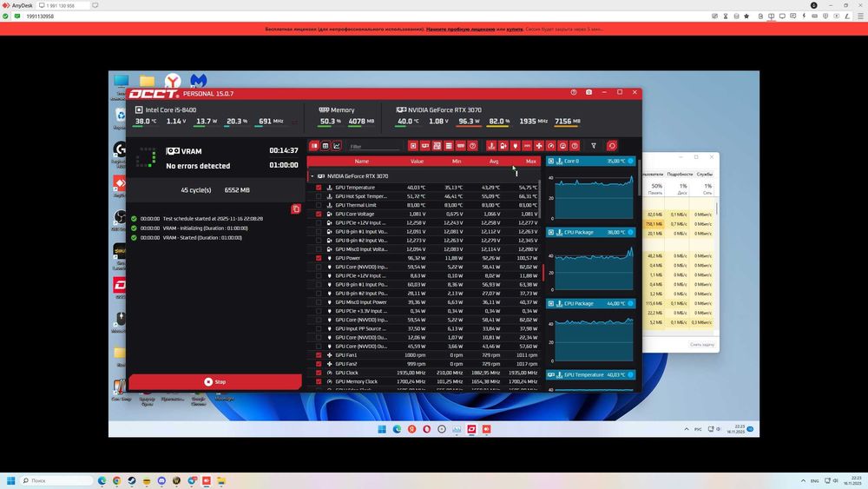Uncheck GPU Fan1 checkbox
This screenshot has height=489, width=868.
[319, 355]
